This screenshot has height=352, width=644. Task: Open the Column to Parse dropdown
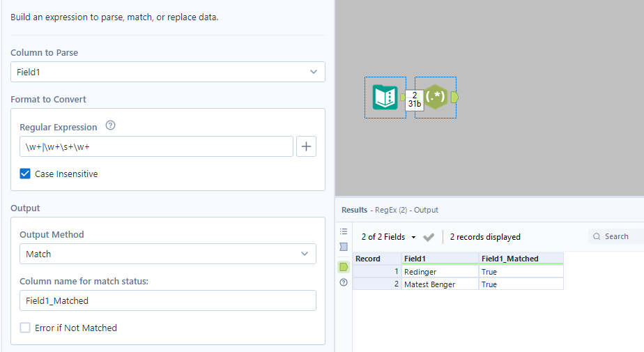tap(167, 72)
